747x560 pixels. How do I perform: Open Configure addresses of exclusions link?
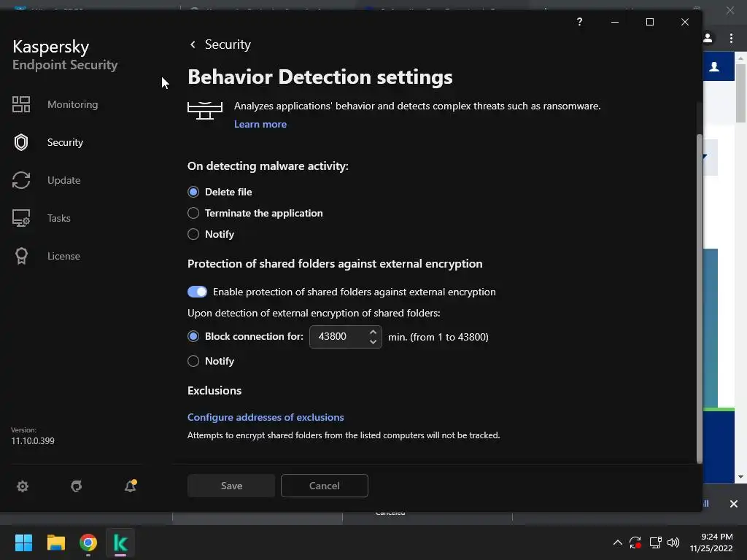266,417
